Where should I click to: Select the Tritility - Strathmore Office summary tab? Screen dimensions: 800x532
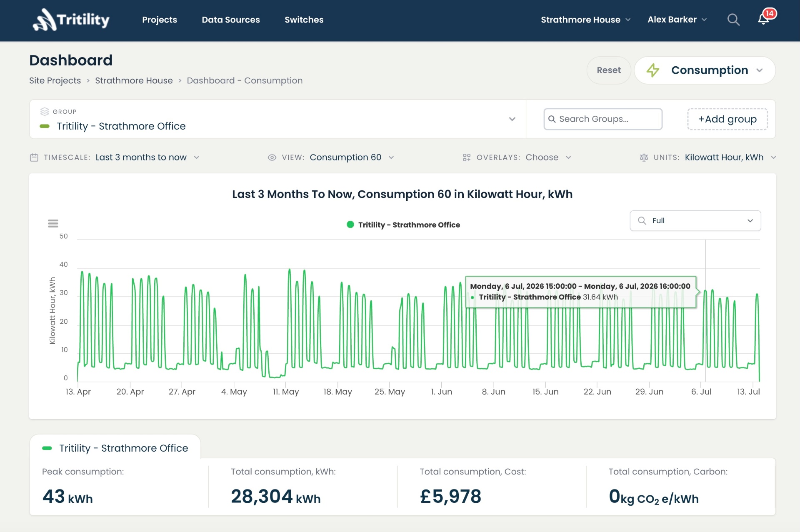click(x=115, y=448)
